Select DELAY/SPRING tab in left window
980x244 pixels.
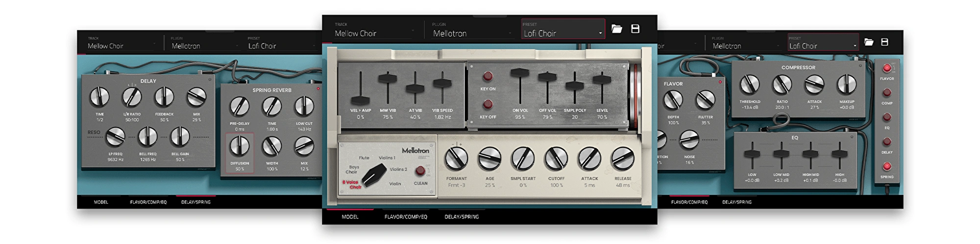point(196,202)
